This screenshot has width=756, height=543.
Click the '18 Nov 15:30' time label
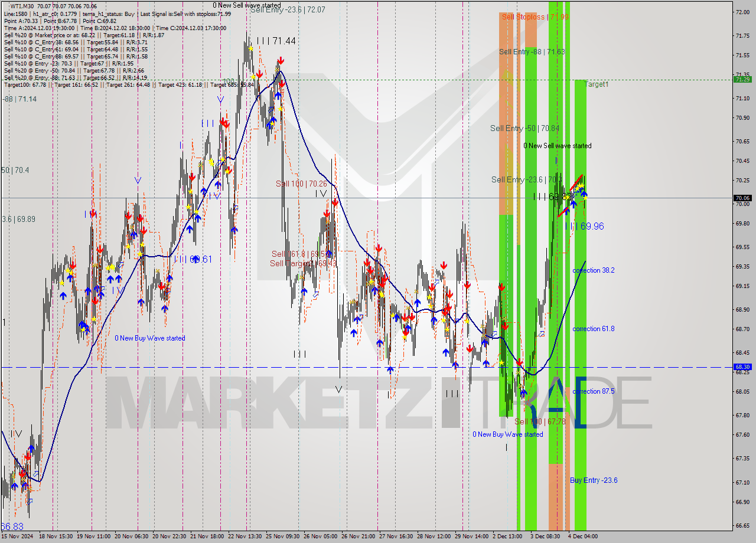pyautogui.click(x=56, y=537)
